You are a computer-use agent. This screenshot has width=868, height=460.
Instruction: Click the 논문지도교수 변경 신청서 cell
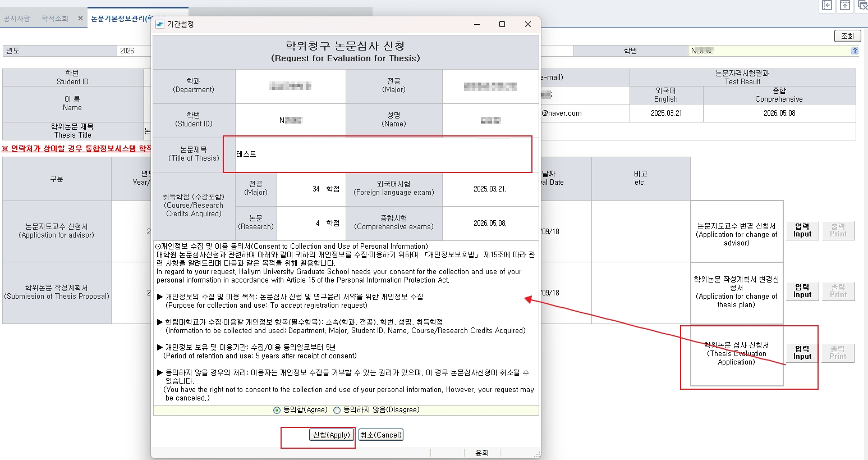point(737,231)
